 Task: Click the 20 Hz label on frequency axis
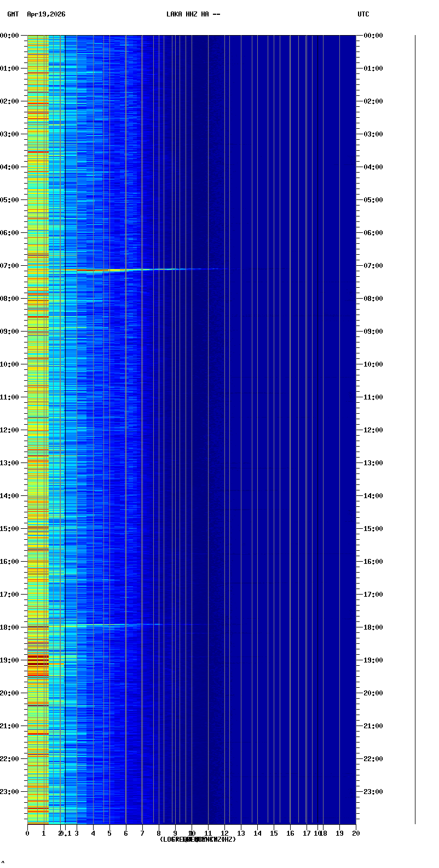tap(356, 833)
